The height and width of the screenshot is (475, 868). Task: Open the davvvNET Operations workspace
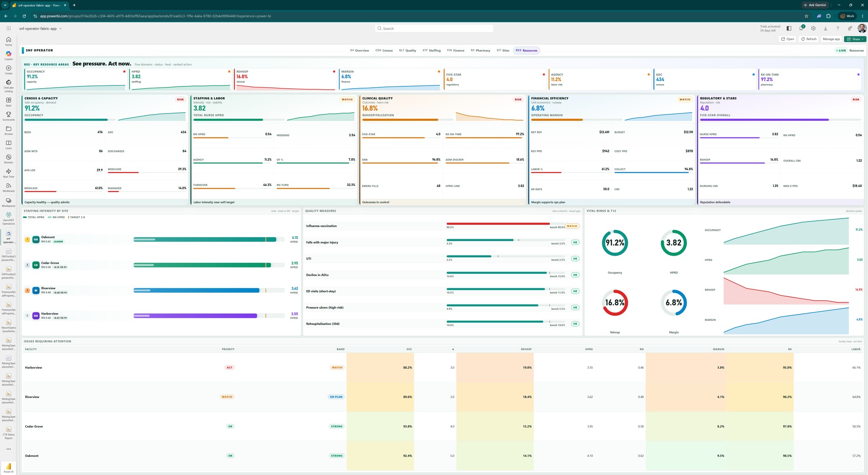(x=9, y=218)
